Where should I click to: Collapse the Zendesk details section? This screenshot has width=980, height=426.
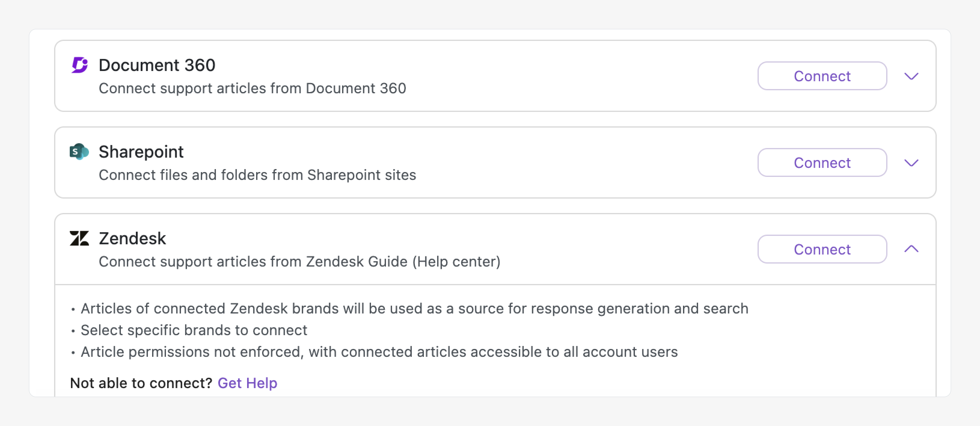click(911, 249)
